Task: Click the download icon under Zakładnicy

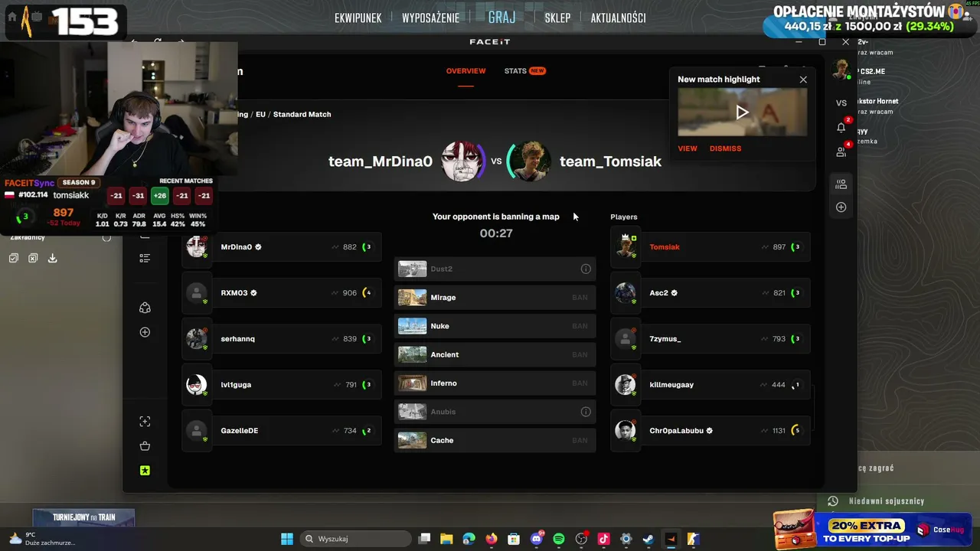Action: pos(52,258)
